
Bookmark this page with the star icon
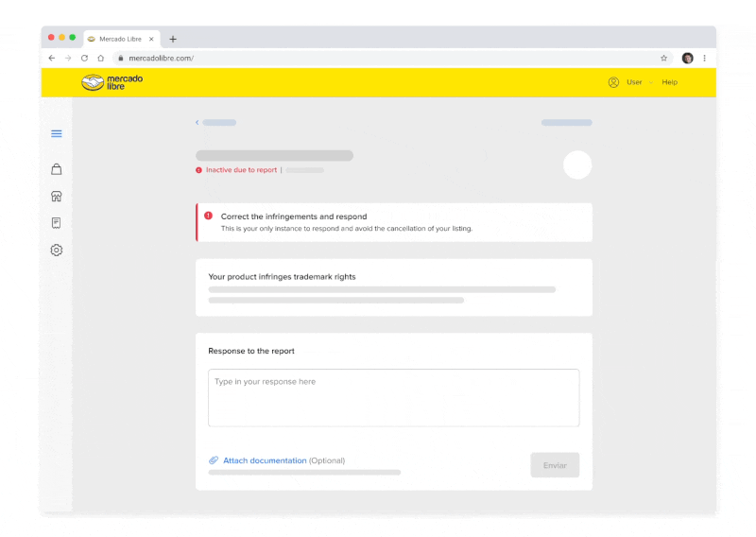coord(664,58)
